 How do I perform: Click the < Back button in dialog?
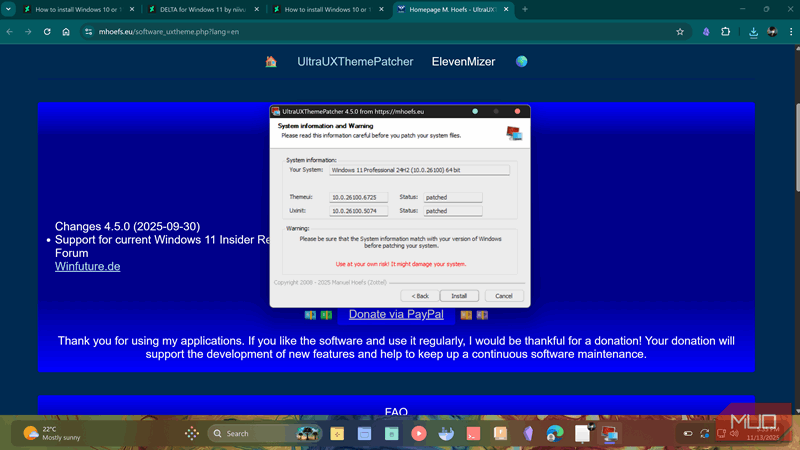click(x=420, y=296)
